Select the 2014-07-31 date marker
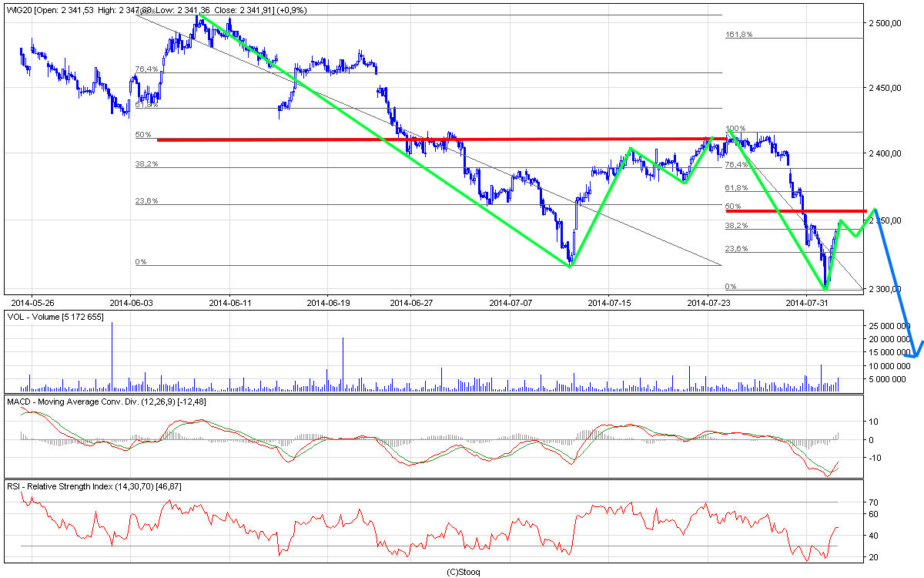The width and height of the screenshot is (924, 578). [805, 303]
